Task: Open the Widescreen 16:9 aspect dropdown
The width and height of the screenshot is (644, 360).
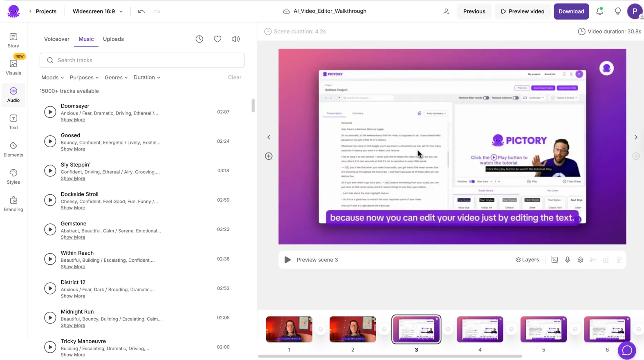Action: click(98, 11)
